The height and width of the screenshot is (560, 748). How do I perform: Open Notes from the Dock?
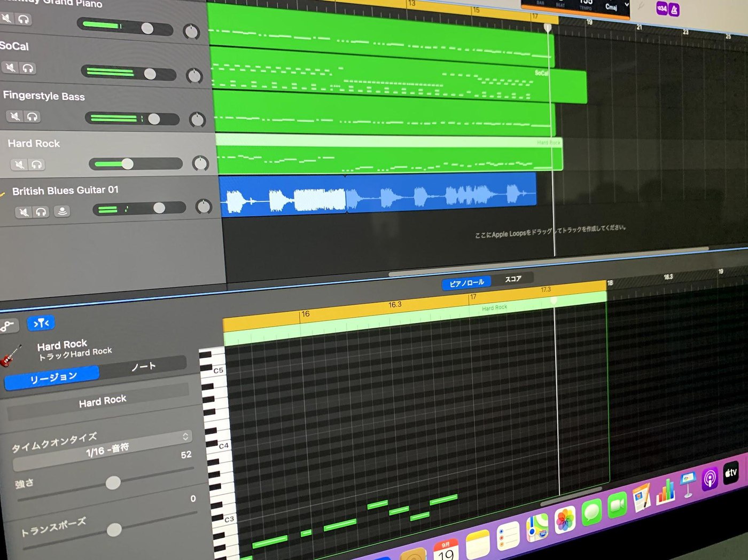pos(477,545)
